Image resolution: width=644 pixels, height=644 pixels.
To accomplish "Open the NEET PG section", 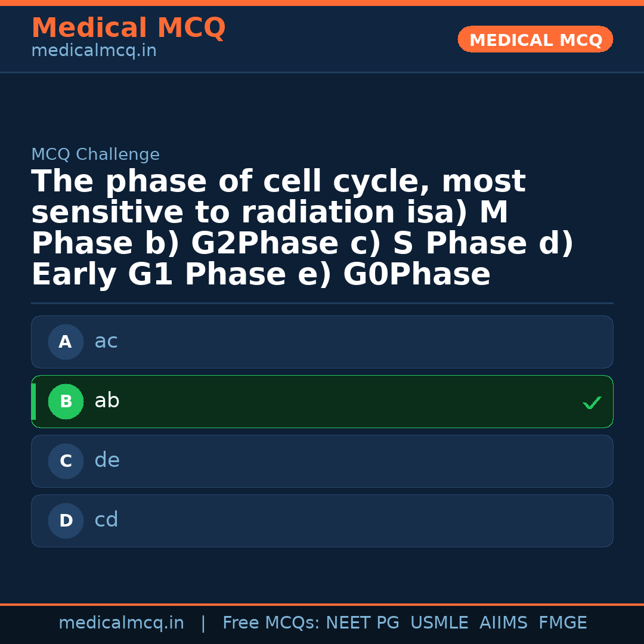I will [x=362, y=622].
